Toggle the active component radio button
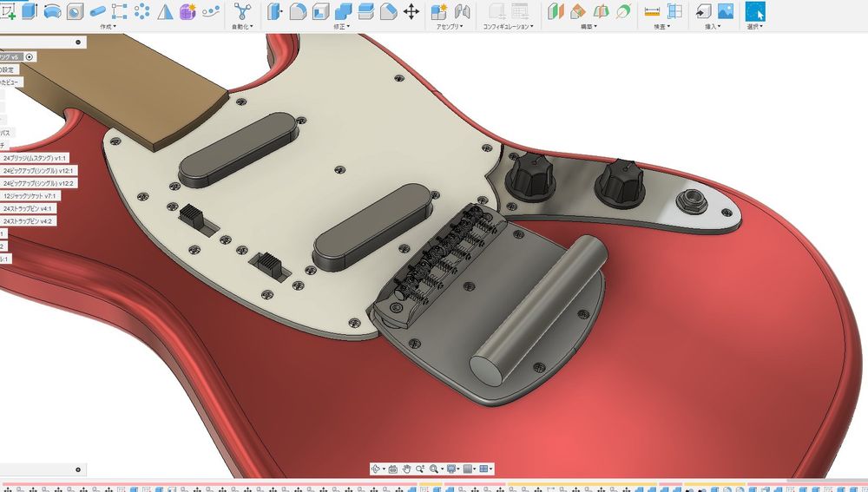868x492 pixels. 30,56
